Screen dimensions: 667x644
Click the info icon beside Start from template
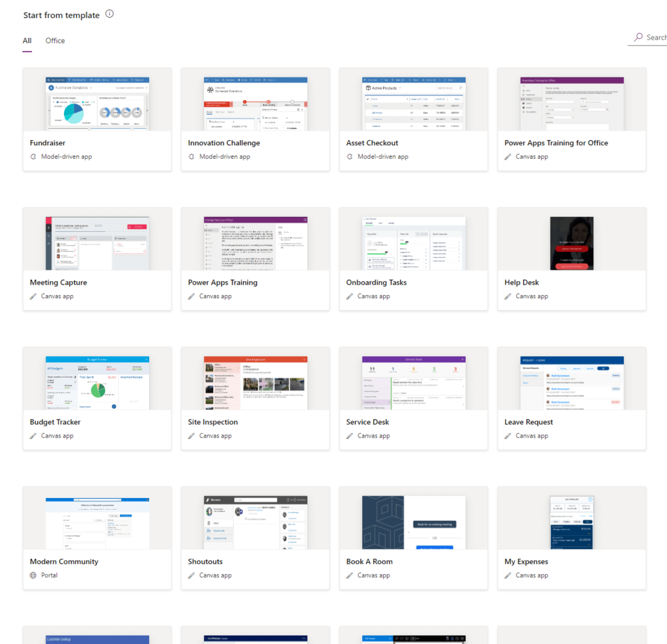(109, 14)
